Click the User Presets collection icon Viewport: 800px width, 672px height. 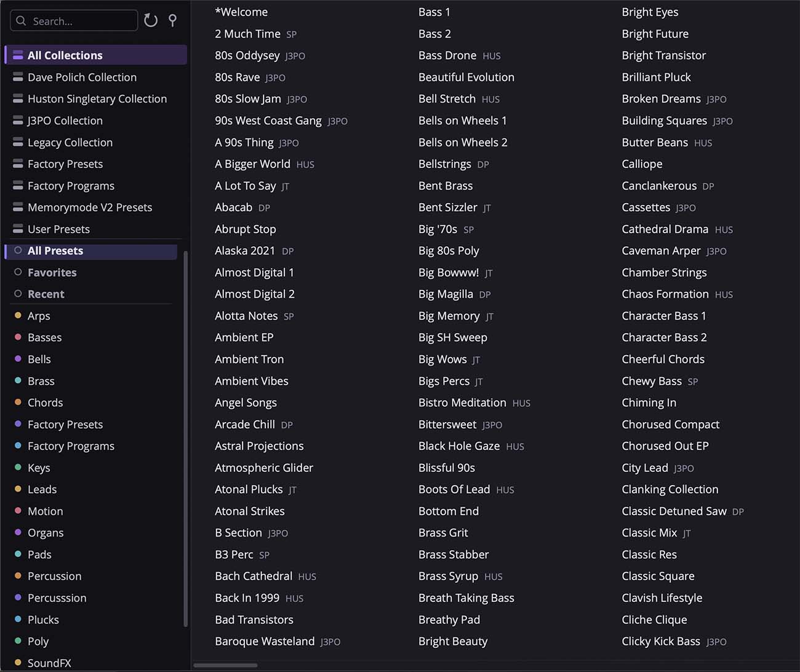click(x=18, y=229)
